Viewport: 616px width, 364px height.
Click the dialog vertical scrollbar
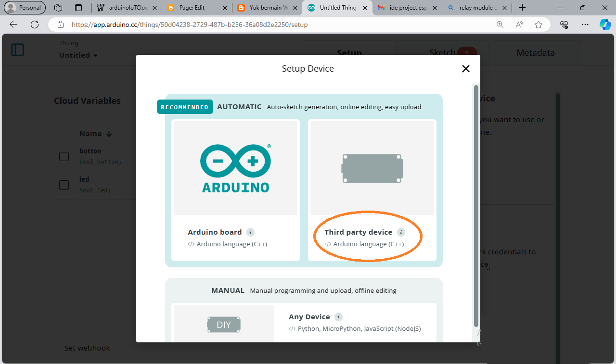(x=476, y=207)
